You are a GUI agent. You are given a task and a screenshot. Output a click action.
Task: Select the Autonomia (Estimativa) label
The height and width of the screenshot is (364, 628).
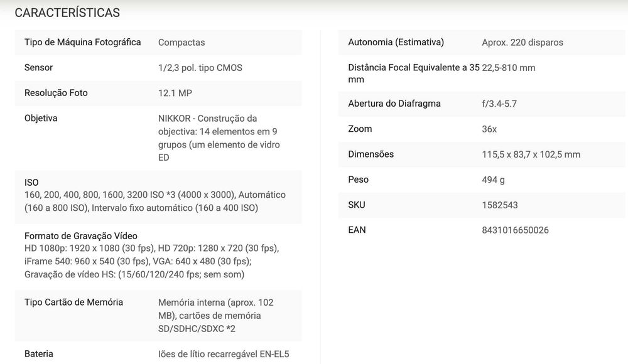coord(396,43)
